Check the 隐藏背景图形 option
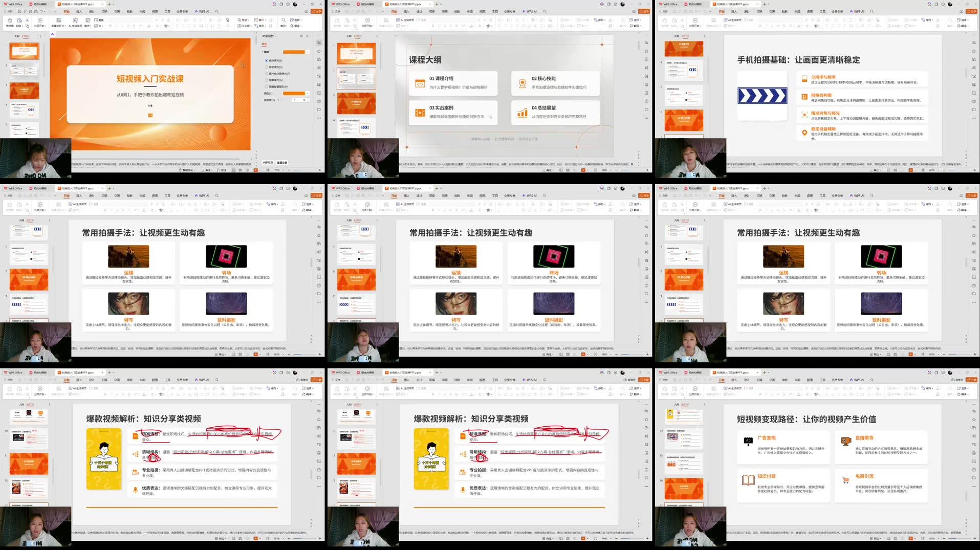The width and height of the screenshot is (980, 550). [x=266, y=86]
